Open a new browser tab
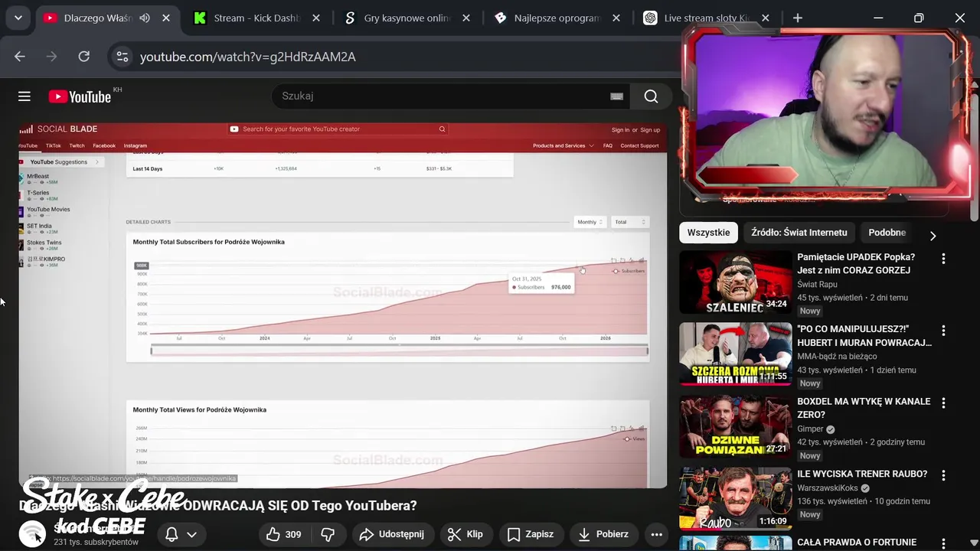The width and height of the screenshot is (980, 551). (798, 18)
